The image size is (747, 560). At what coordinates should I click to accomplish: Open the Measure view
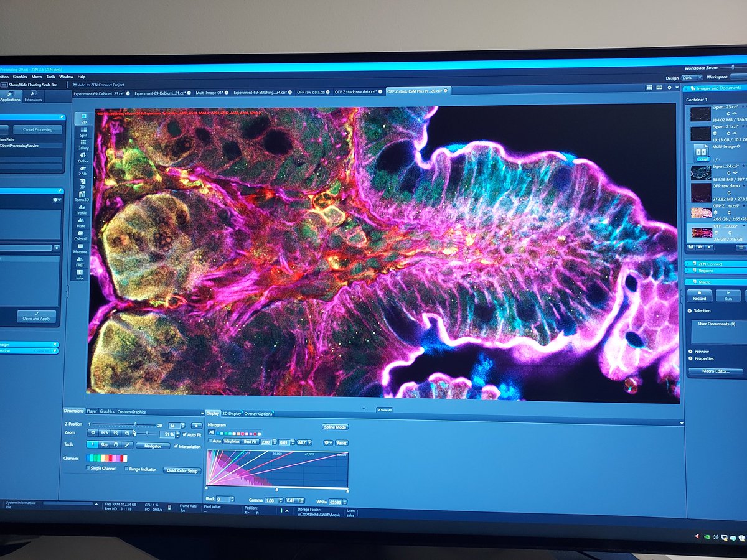[80, 249]
